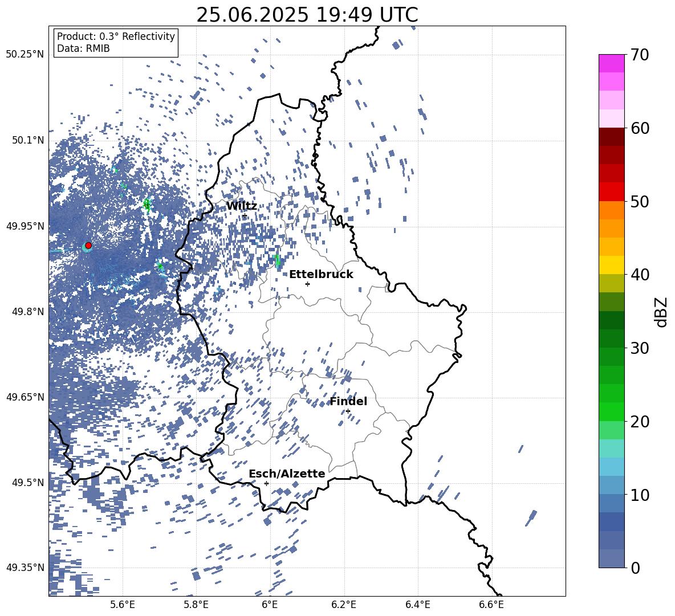The height and width of the screenshot is (616, 675).
Task: Click the Wiltz city label
Action: coord(242,206)
